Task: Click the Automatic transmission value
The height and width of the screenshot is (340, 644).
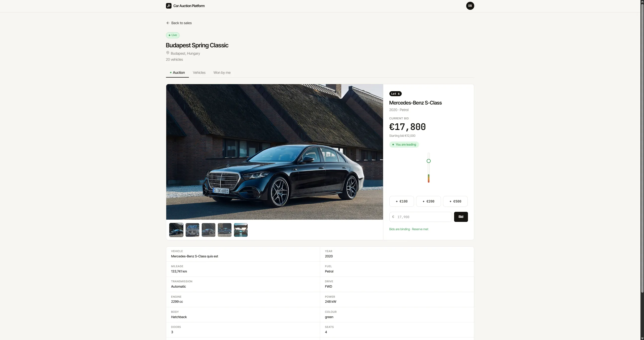Action: 178,287
